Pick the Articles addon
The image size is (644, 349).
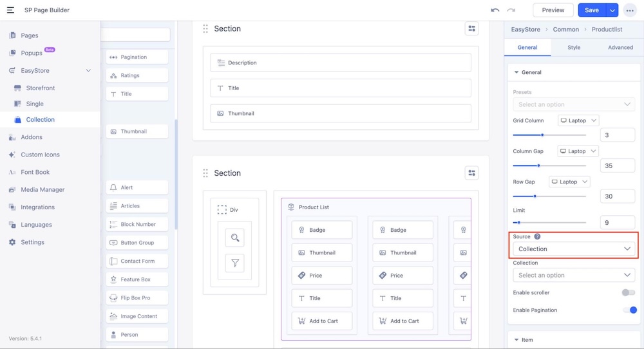tap(137, 206)
